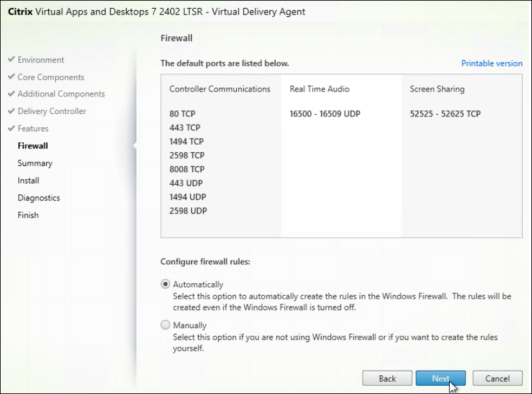Viewport: 532px width, 394px height.
Task: Click the Controller Communications column heading
Action: pos(219,89)
